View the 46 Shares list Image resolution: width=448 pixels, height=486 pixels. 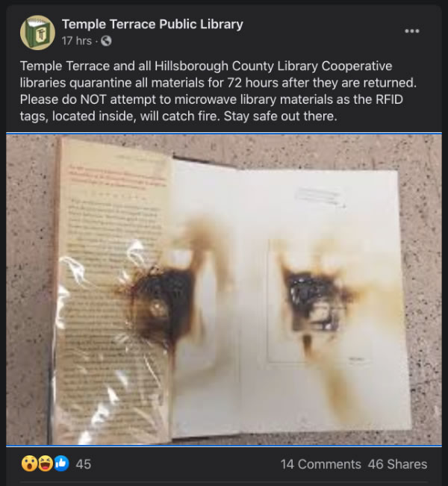397,464
